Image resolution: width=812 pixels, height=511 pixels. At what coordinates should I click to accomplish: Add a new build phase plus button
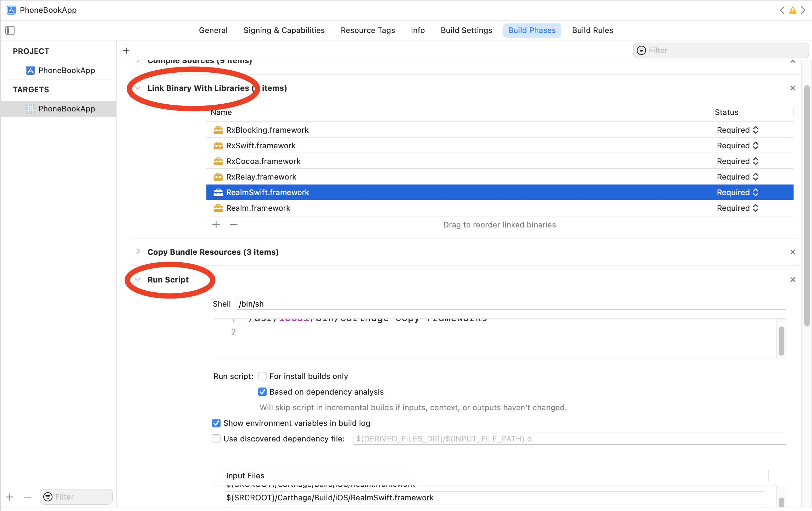[x=126, y=51]
